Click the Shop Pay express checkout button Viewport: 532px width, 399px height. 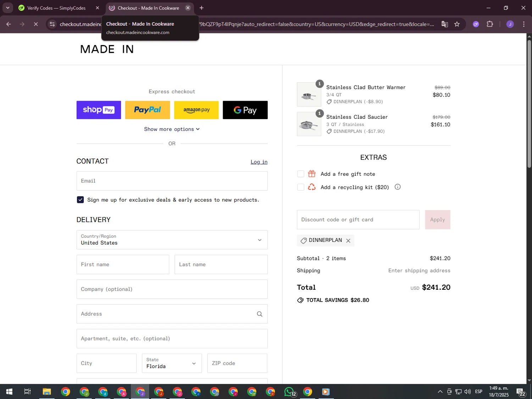point(99,110)
